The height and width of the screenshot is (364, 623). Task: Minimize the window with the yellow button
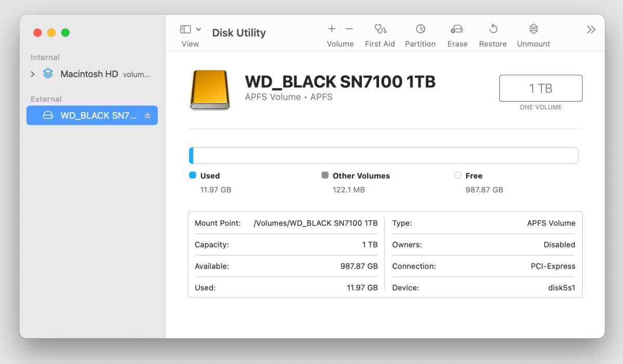[51, 33]
